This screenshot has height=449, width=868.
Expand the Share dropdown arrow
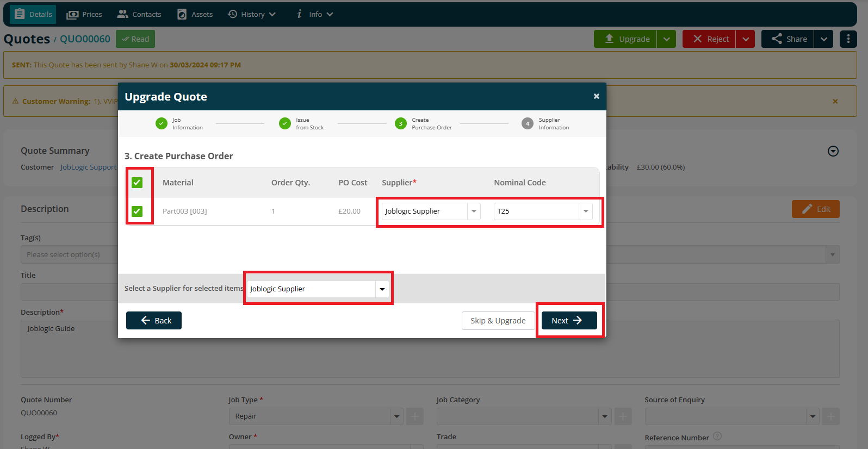click(824, 39)
